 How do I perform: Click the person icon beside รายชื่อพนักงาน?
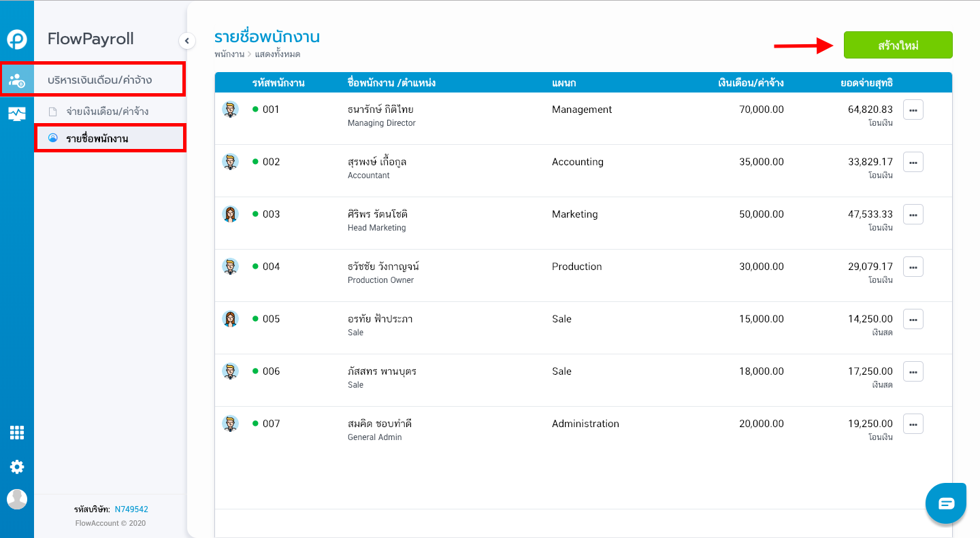tap(52, 137)
